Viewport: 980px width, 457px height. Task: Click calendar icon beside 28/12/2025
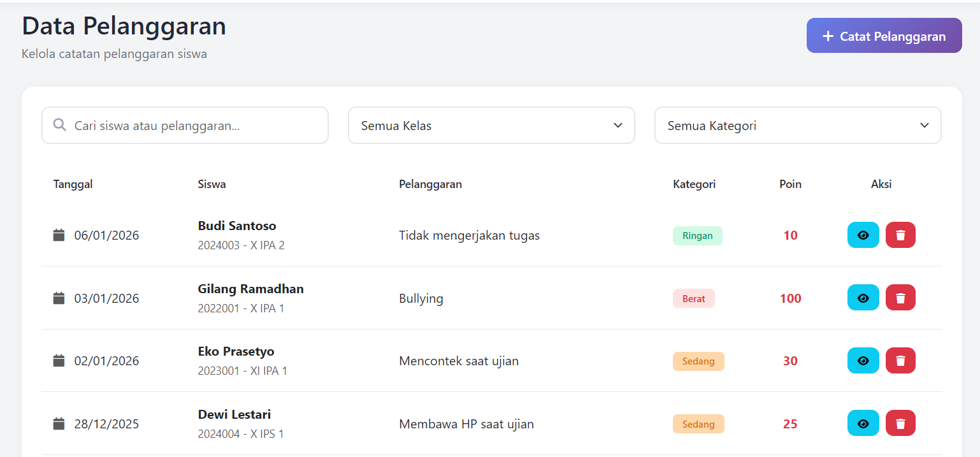pos(59,423)
